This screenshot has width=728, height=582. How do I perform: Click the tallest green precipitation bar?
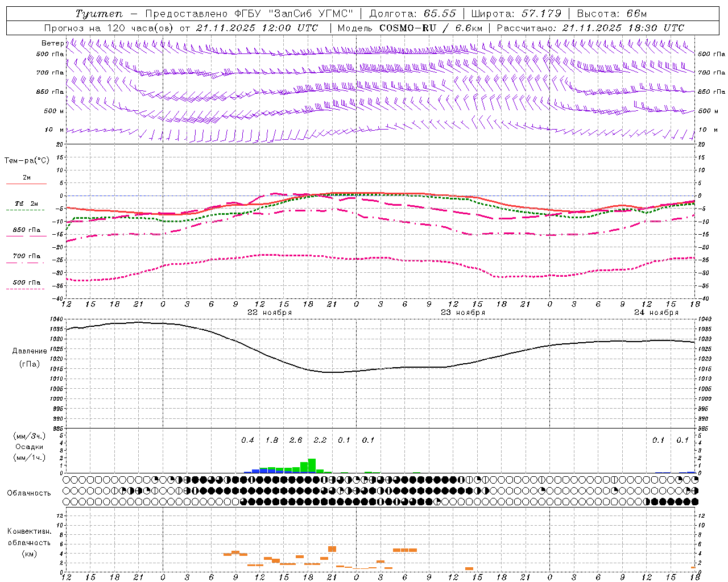click(312, 465)
